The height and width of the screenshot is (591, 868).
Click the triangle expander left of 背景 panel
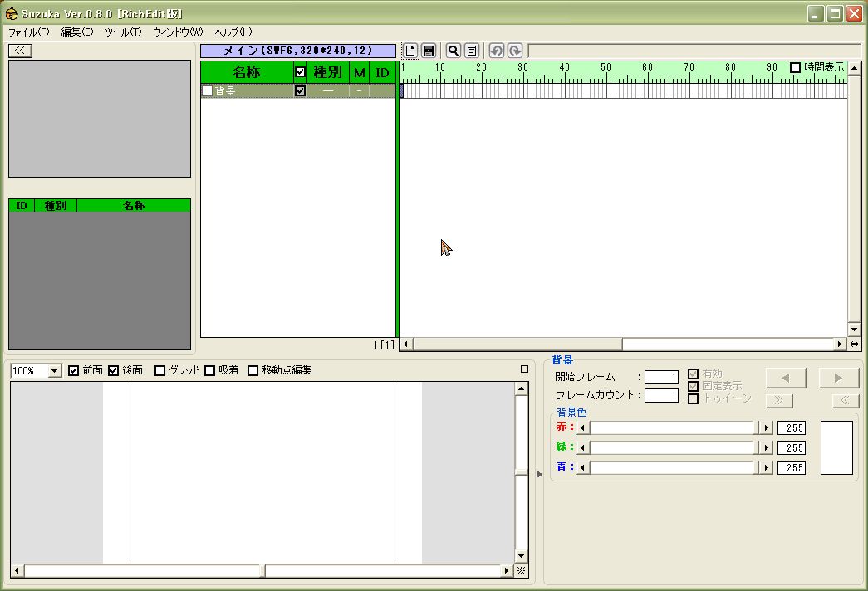pyautogui.click(x=539, y=474)
